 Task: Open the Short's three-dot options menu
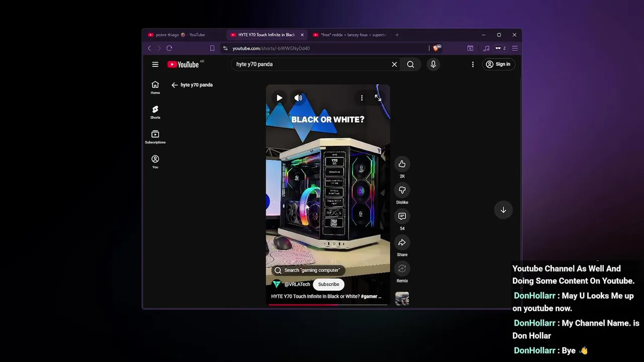tap(362, 98)
